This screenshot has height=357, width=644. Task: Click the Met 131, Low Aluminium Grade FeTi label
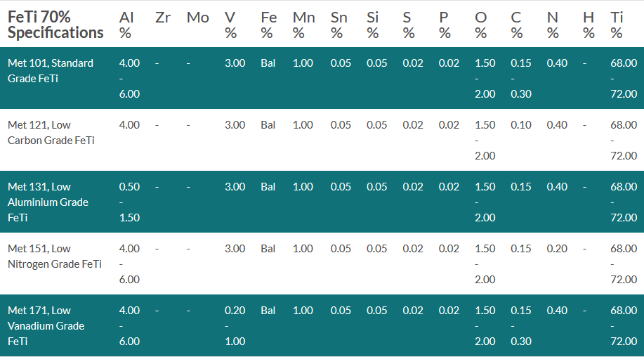[x=48, y=202]
